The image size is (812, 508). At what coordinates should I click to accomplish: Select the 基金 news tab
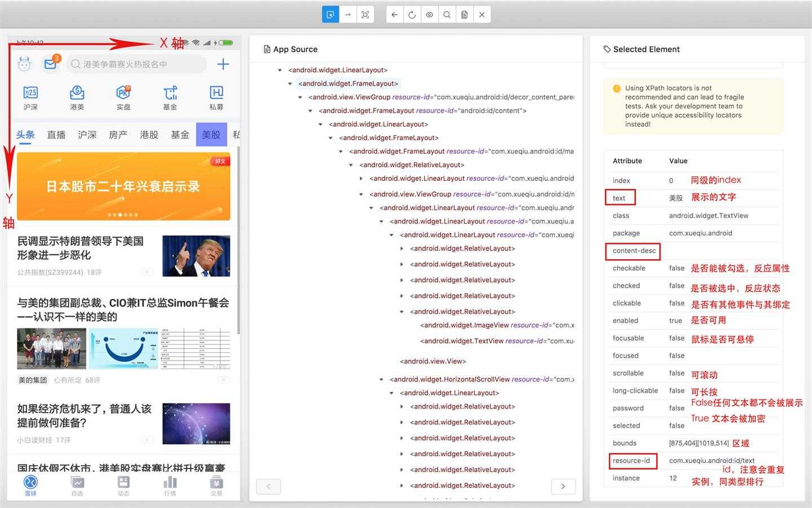click(x=180, y=134)
